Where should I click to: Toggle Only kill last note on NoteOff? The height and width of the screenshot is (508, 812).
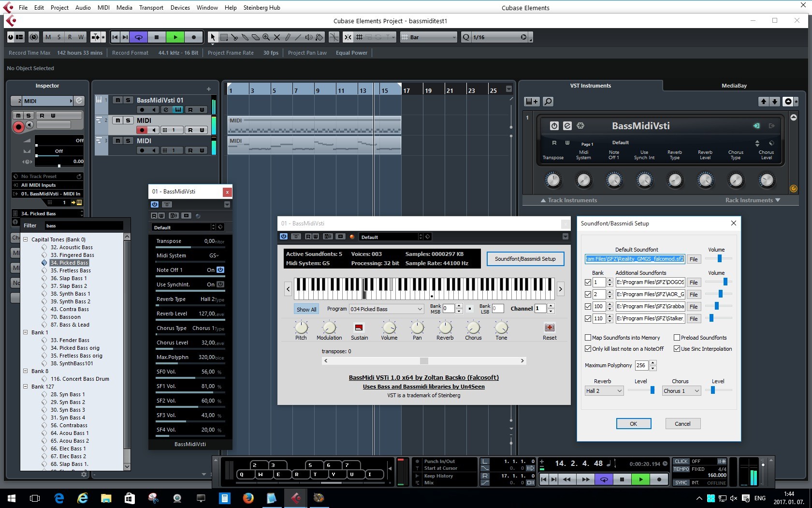[588, 349]
